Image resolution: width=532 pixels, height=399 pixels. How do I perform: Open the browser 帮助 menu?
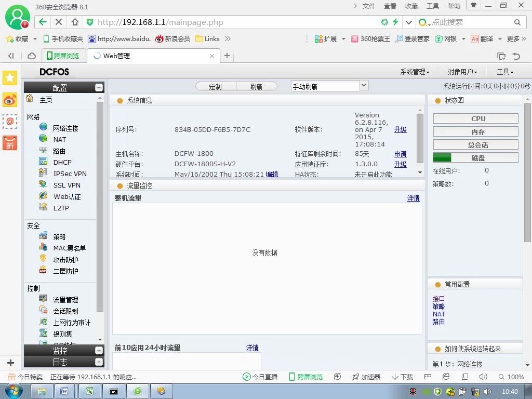tap(454, 6)
